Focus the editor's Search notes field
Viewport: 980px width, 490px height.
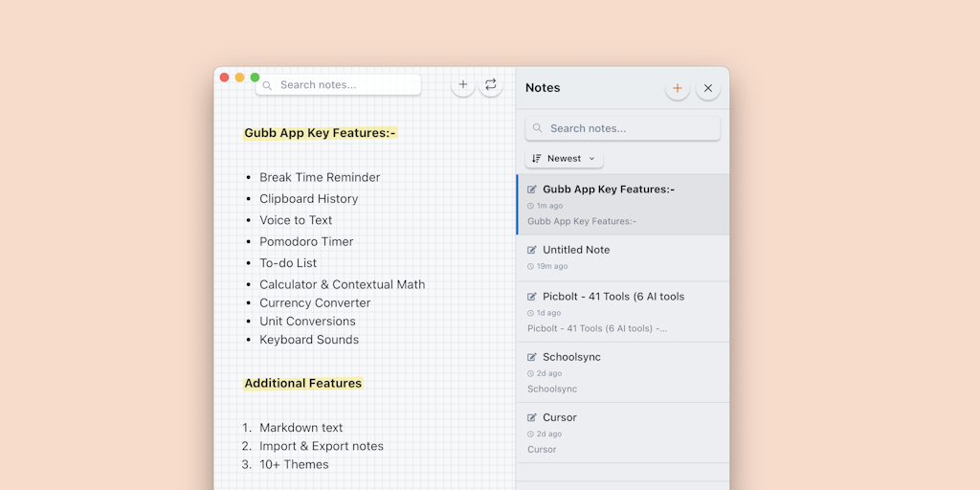(x=345, y=85)
